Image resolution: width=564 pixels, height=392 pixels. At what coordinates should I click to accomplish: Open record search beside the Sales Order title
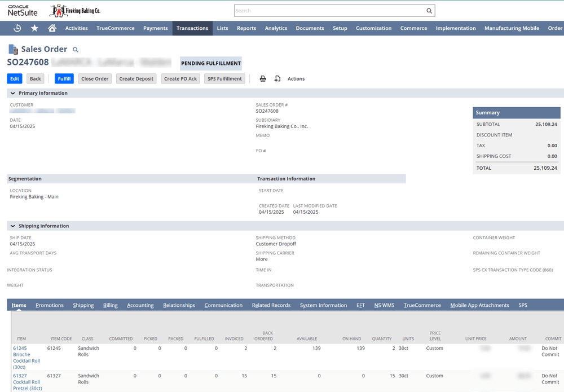[76, 49]
